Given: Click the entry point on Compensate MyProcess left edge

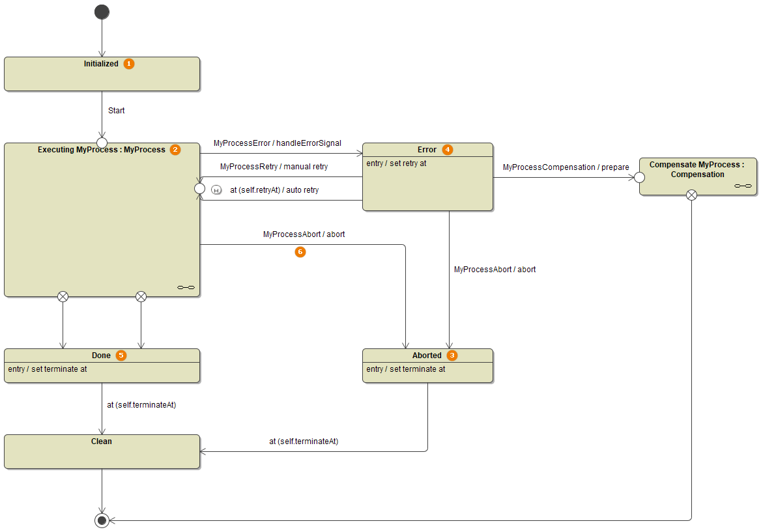Looking at the screenshot, I should tap(639, 176).
